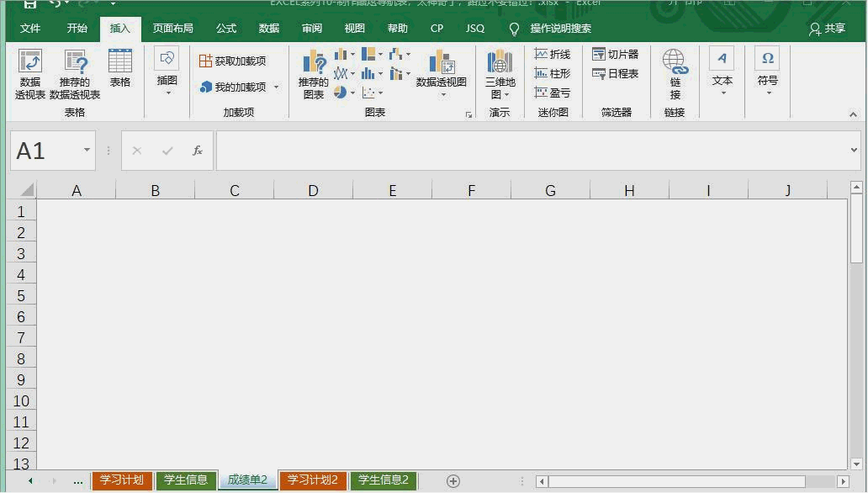
Task: Switch to the Review (审阅) tab
Action: point(312,29)
